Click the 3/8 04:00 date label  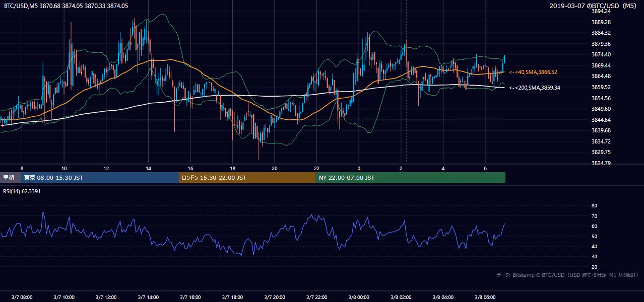pos(443,297)
